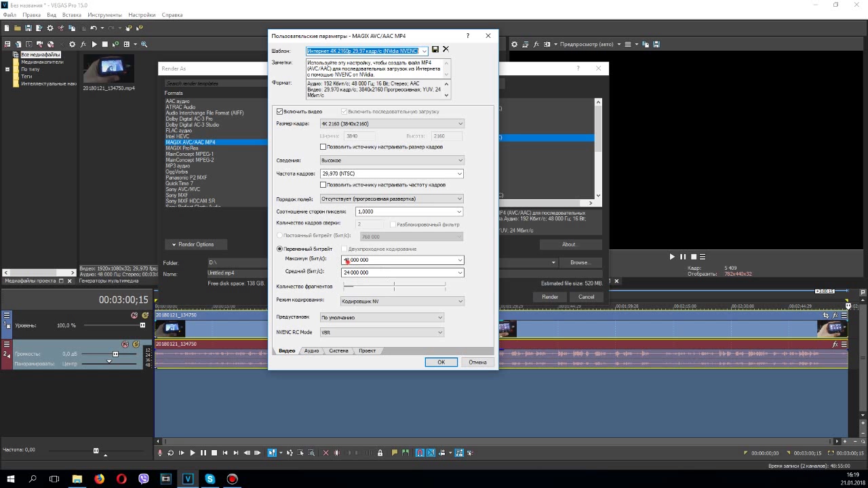Select the Переменный битрейт radio button

279,249
